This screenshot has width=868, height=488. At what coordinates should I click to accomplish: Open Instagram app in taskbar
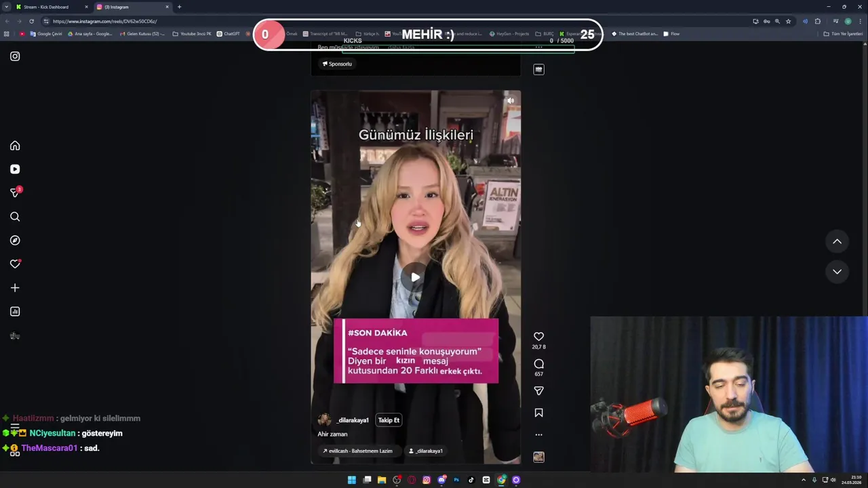click(427, 480)
